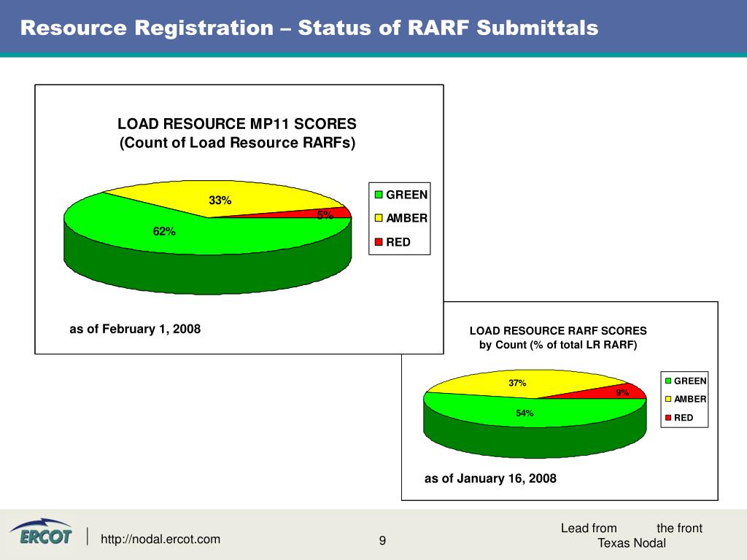Image resolution: width=747 pixels, height=560 pixels.
Task: Click the red swatch in the February chart legend
Action: tap(379, 242)
